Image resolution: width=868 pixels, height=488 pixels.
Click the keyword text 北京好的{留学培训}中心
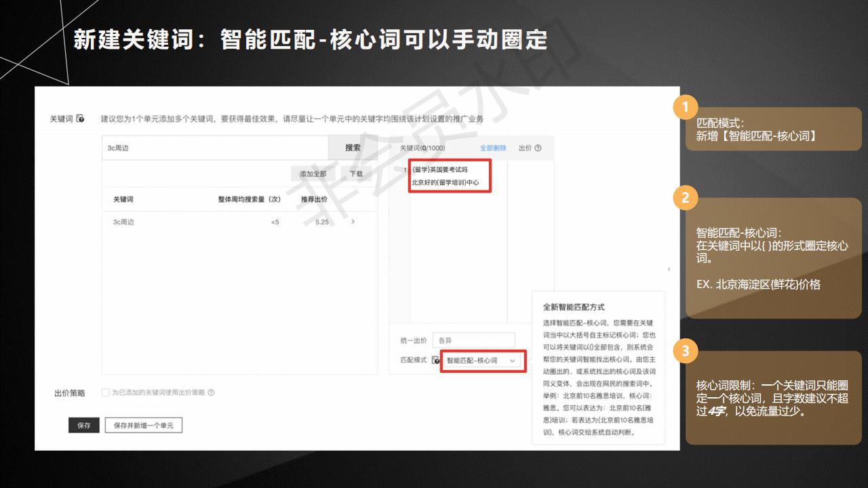click(x=446, y=183)
